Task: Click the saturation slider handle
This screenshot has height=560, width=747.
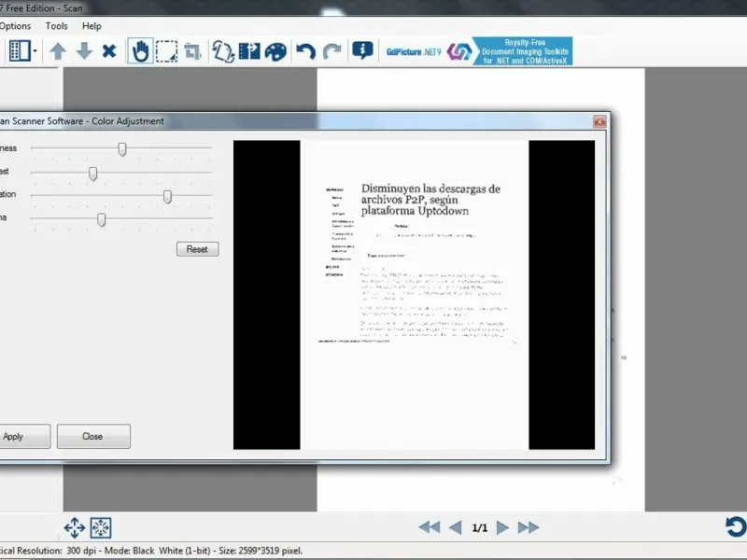Action: (x=168, y=197)
